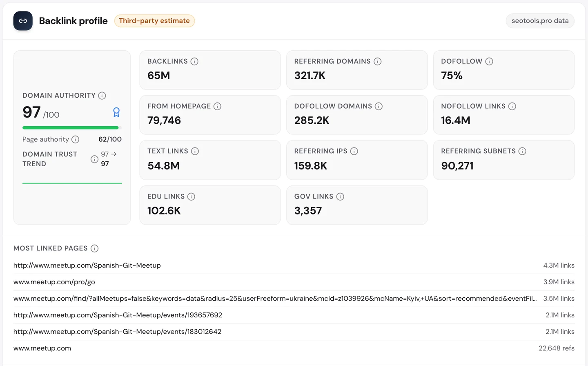The image size is (588, 366).
Task: Open the www.meetup.com/pro/go link
Action: [x=54, y=282]
